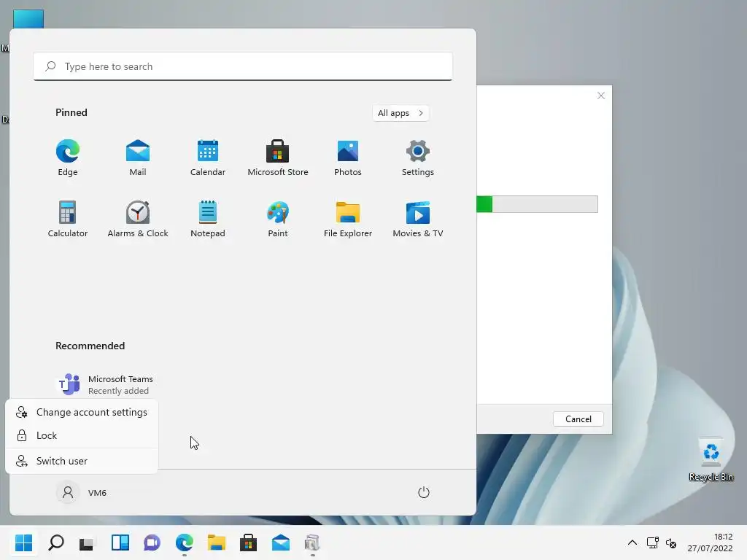
Task: Close the installer dialog window
Action: click(601, 96)
